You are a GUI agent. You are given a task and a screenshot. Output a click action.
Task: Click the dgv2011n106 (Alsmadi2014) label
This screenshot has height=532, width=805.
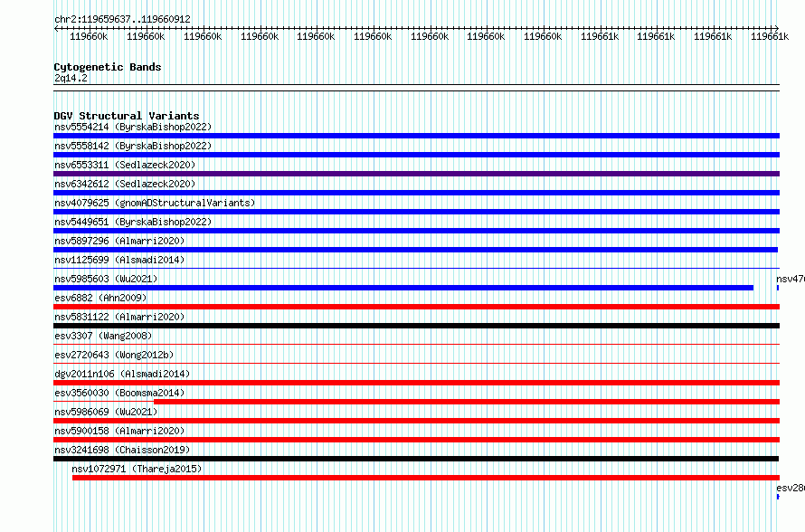pos(122,374)
